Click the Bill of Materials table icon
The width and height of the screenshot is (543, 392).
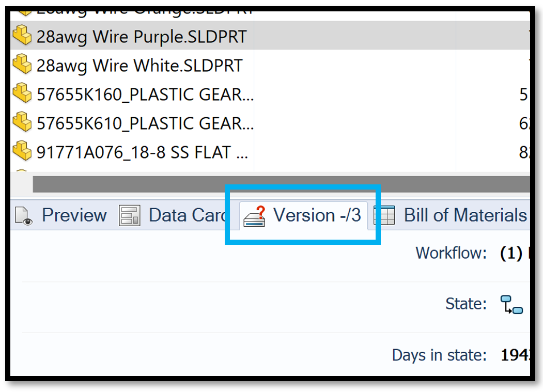[x=384, y=215]
